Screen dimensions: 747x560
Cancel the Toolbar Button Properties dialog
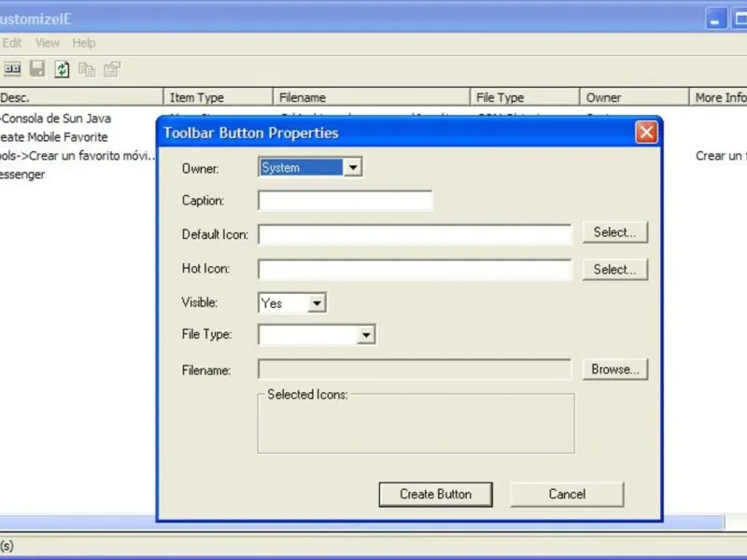coord(567,495)
